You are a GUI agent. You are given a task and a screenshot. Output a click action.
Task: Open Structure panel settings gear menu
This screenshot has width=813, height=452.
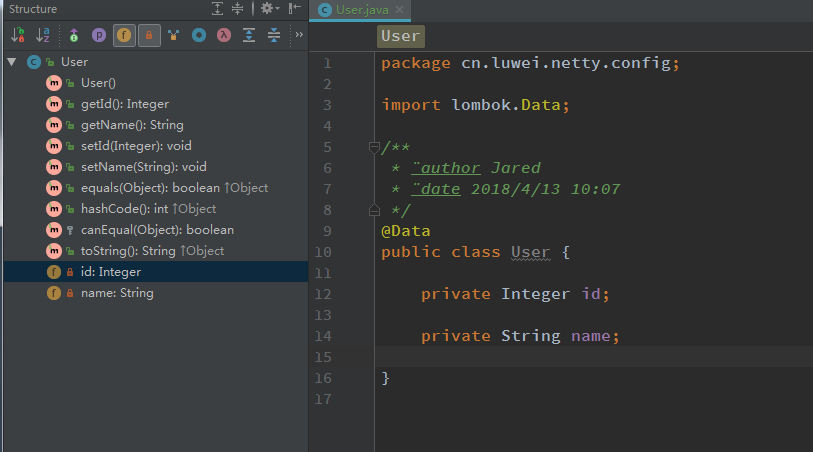(268, 9)
